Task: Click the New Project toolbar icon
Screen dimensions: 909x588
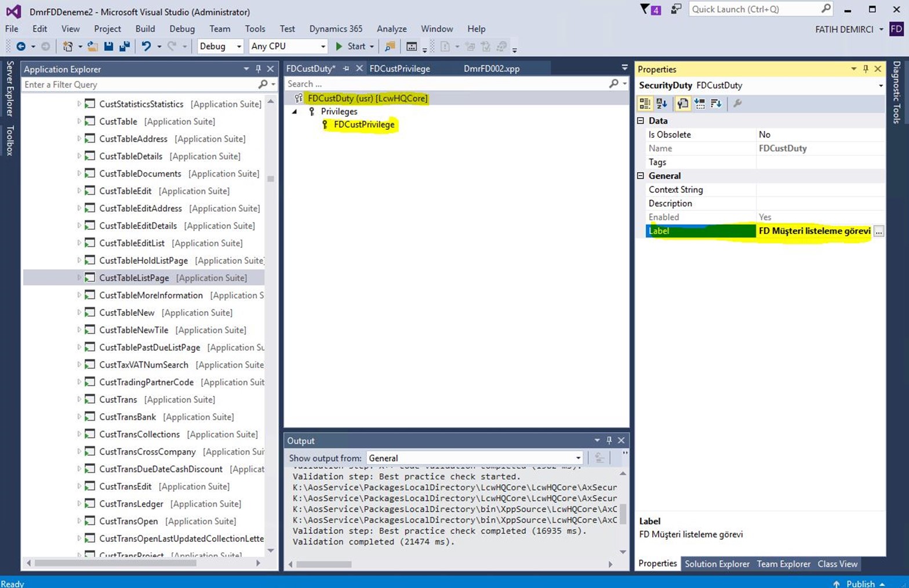Action: click(x=67, y=46)
